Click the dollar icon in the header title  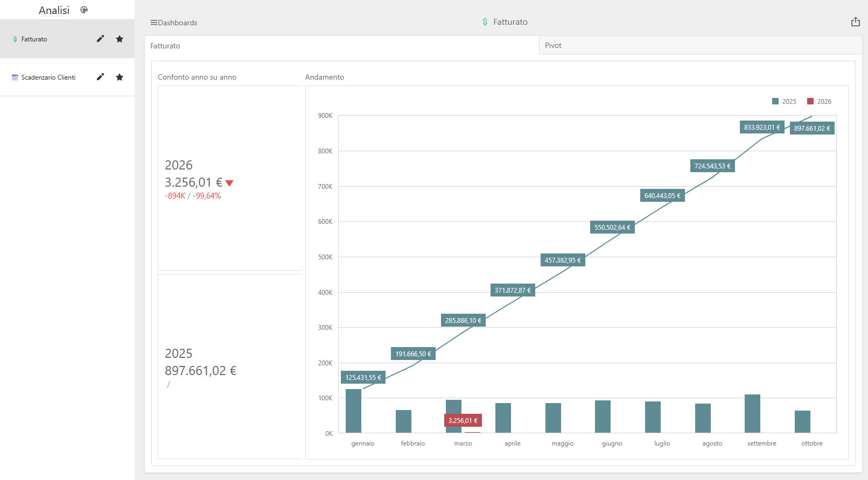coord(485,22)
